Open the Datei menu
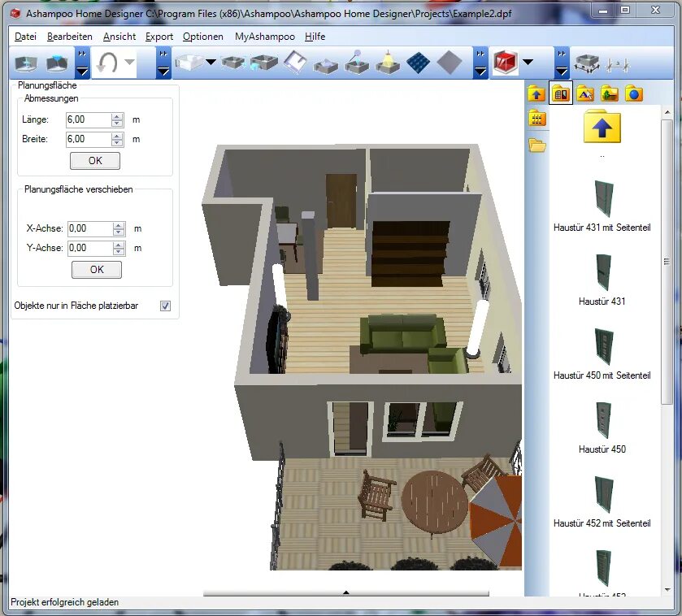 [x=25, y=37]
